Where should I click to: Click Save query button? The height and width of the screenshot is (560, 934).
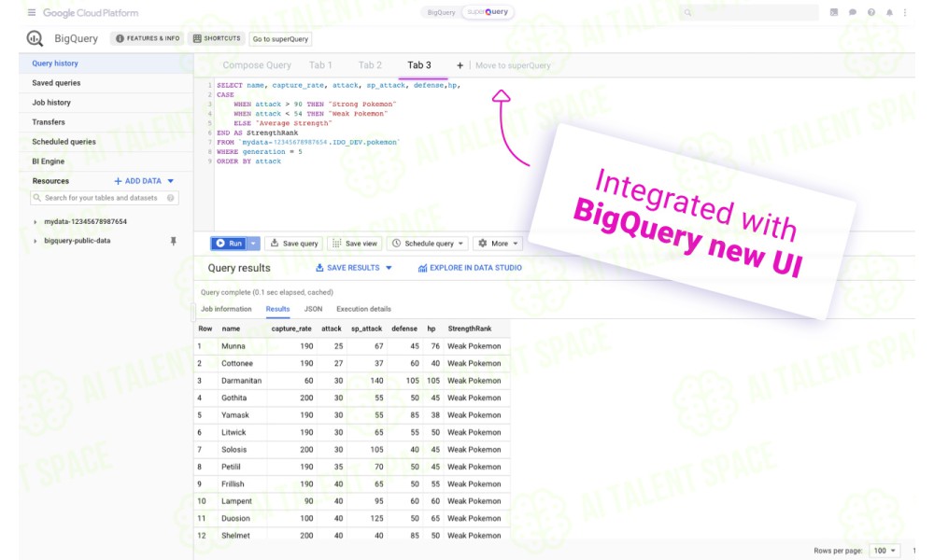[x=293, y=244]
